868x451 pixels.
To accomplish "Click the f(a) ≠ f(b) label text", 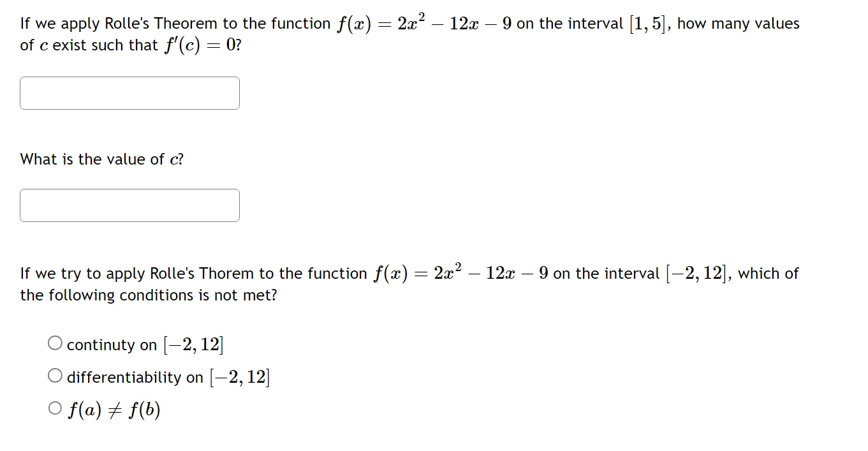I will click(x=113, y=409).
